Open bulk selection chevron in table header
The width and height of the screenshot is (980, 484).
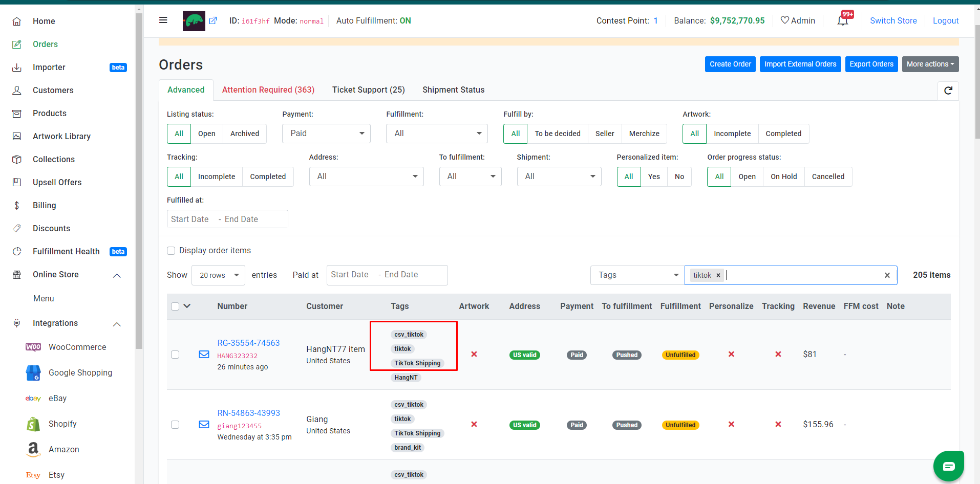(x=187, y=306)
